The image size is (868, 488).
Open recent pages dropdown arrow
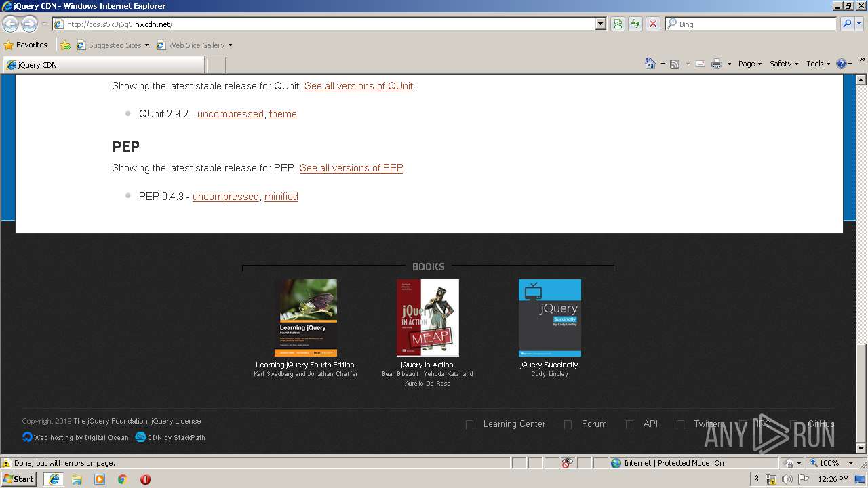click(44, 24)
